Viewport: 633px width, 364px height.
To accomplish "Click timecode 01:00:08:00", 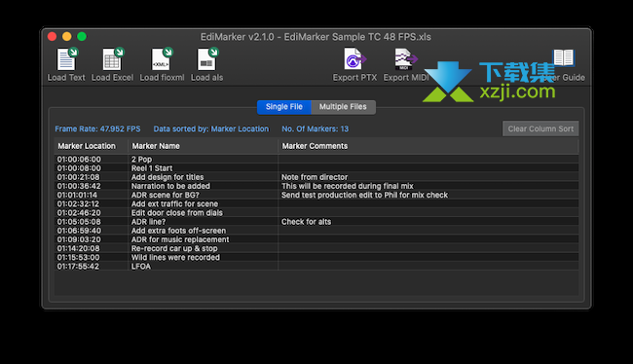I will tap(79, 168).
